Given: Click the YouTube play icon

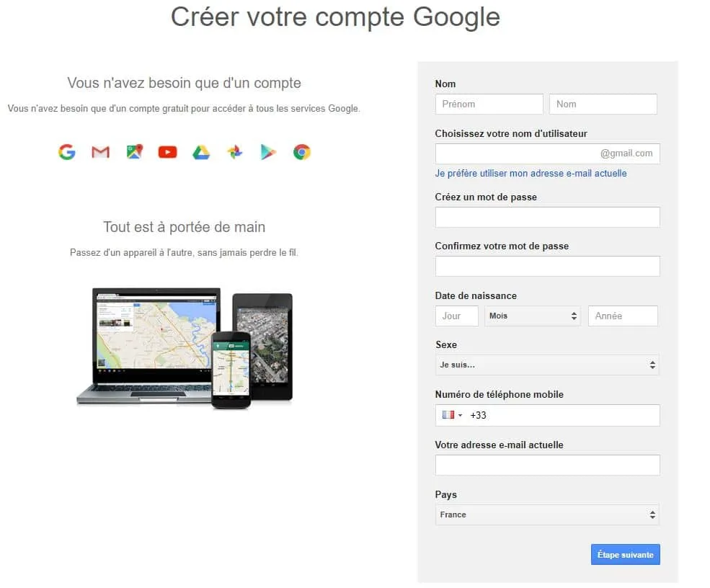Looking at the screenshot, I should click(167, 152).
